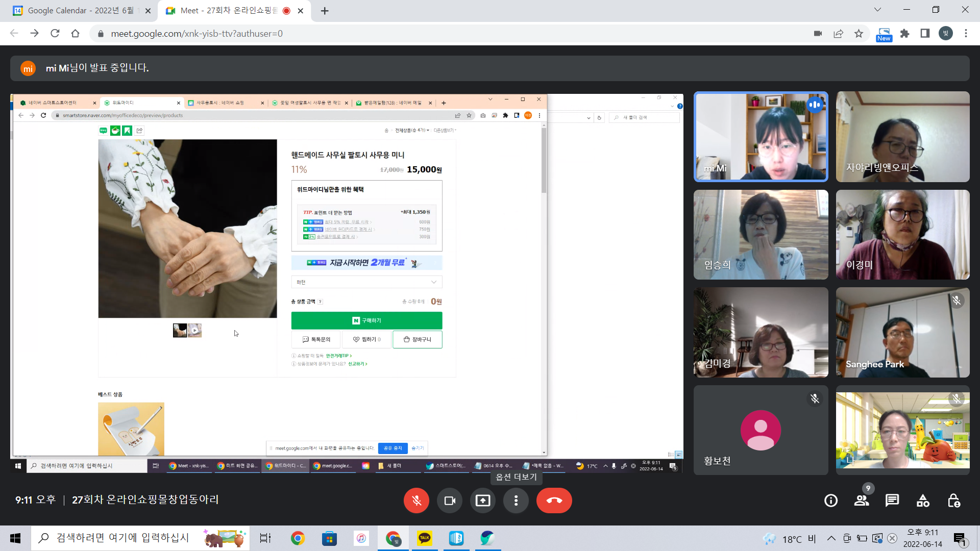980x551 pixels.
Task: Click the 2개월 무료 membership banner
Action: point(366,263)
